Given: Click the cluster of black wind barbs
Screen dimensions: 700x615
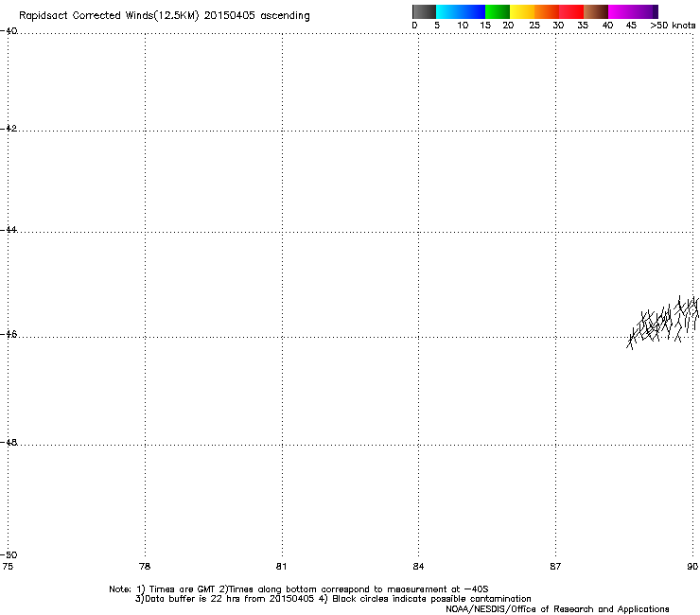Looking at the screenshot, I should click(663, 322).
